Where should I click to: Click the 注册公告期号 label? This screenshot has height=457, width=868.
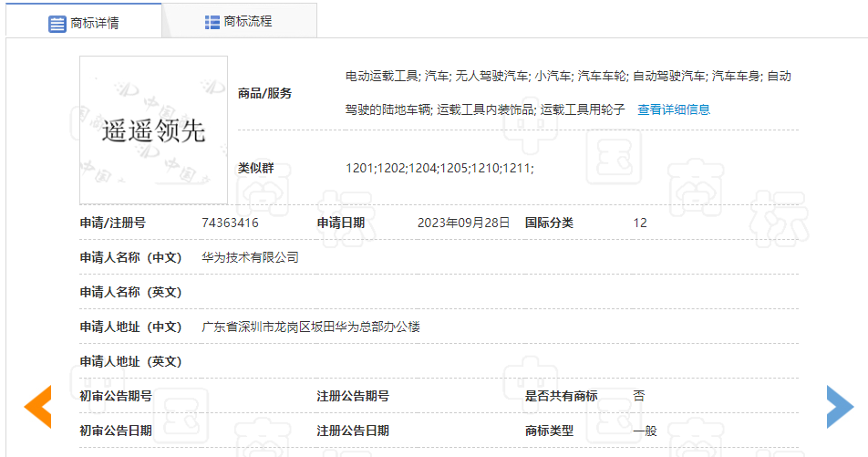(353, 396)
